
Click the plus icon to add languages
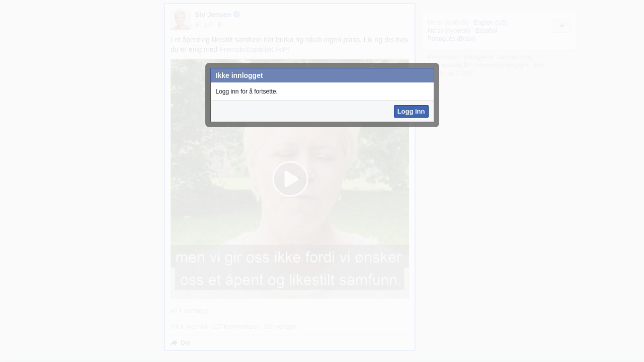point(561,26)
